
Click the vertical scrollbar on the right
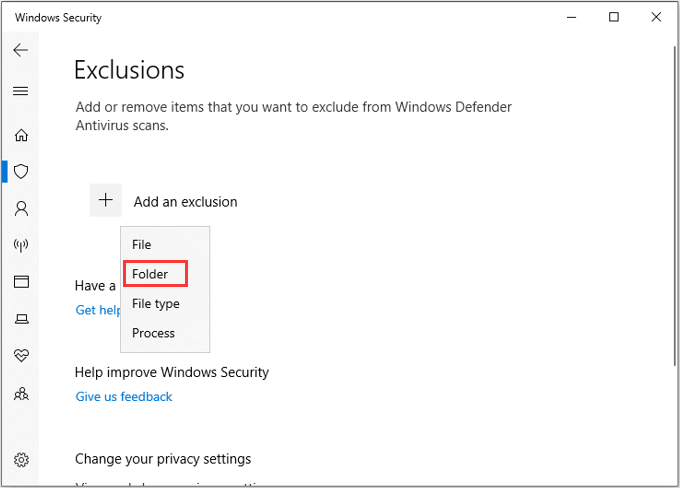(675, 206)
